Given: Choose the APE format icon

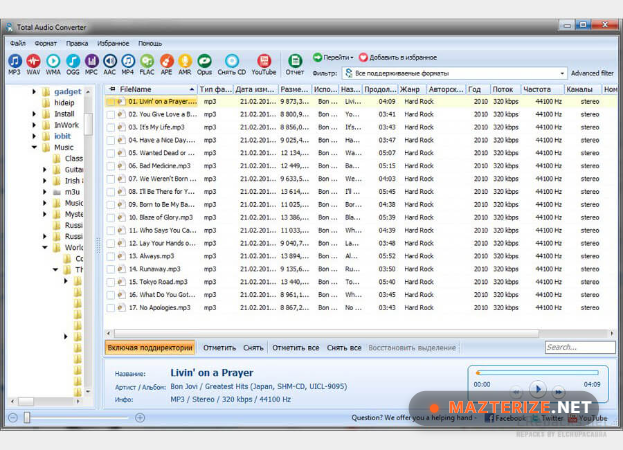Looking at the screenshot, I should 166,64.
